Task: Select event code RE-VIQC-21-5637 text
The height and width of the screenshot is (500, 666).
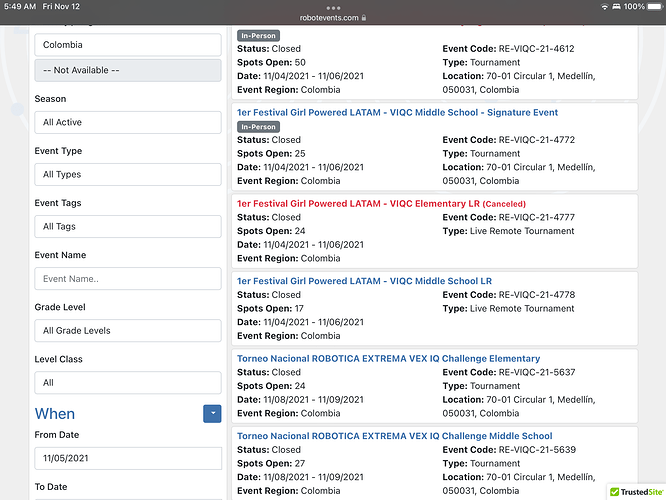Action: tap(537, 373)
